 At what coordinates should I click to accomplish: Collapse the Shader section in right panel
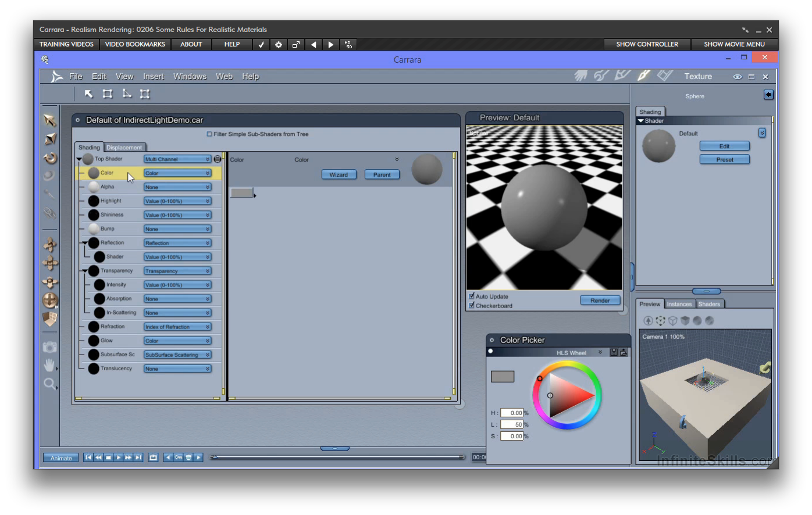click(641, 121)
